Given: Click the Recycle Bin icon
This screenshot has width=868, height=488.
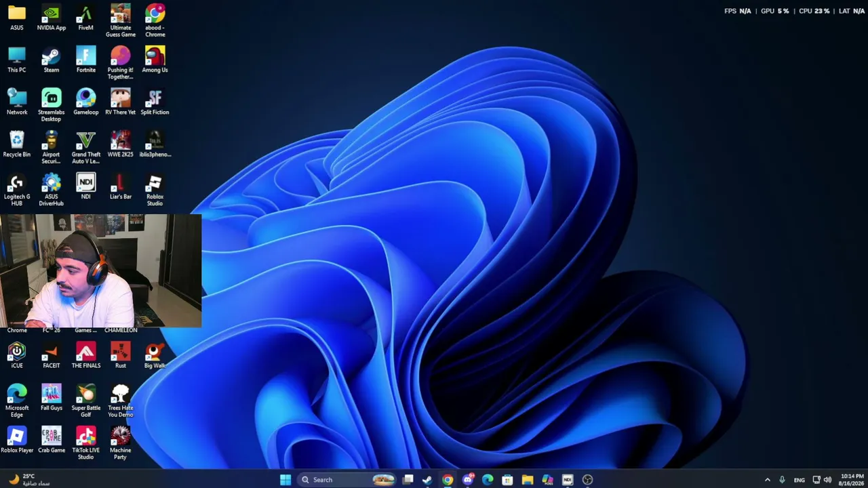Looking at the screenshot, I should pos(17,144).
